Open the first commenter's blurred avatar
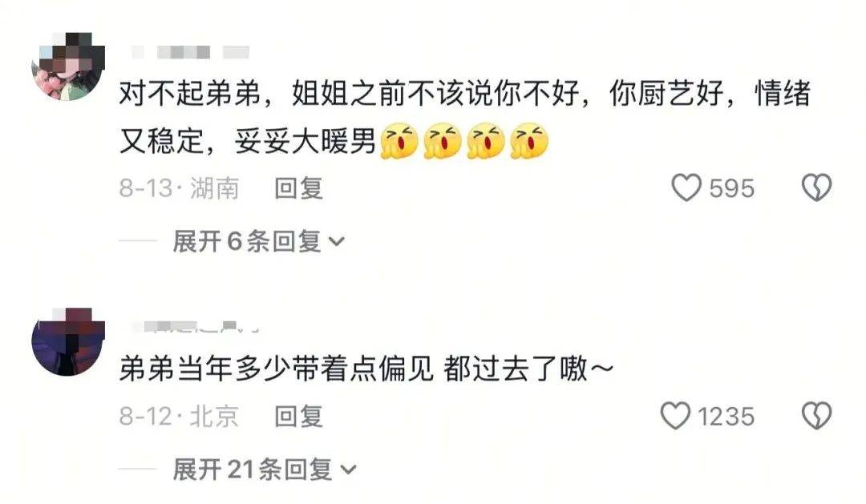 [67, 67]
